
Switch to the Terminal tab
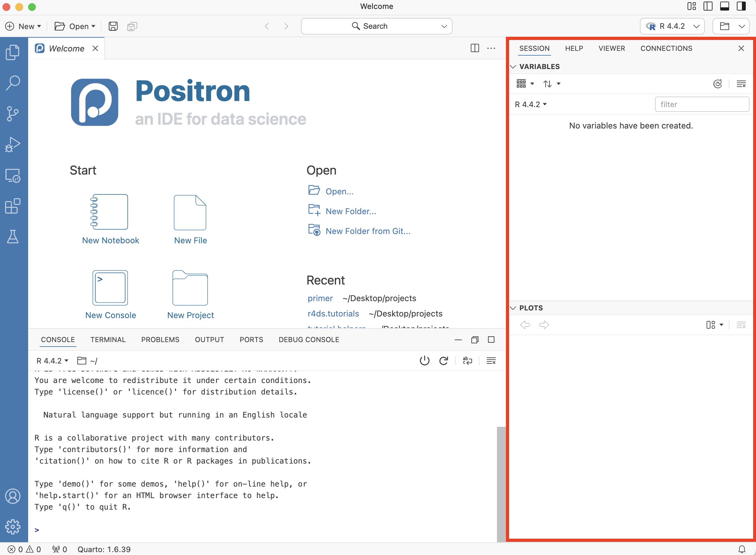point(108,340)
